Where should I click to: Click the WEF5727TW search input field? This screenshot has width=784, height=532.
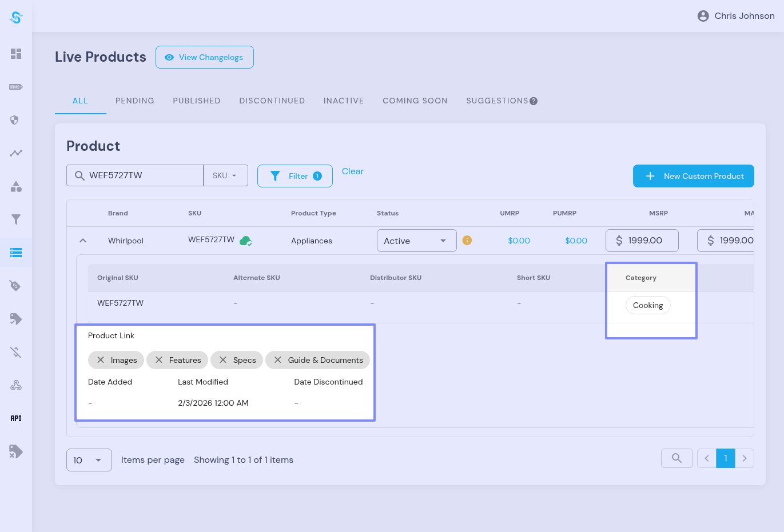[143, 175]
